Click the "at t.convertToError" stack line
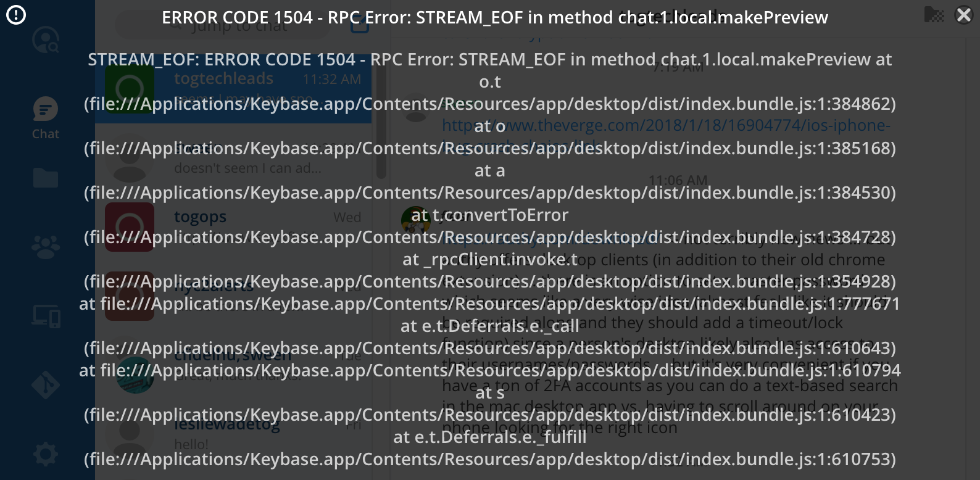This screenshot has width=980, height=480. pos(490,215)
